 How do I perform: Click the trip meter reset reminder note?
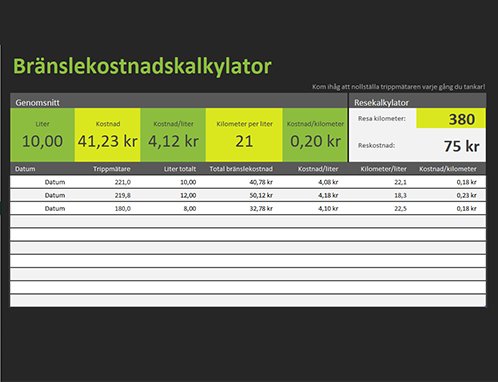(x=399, y=87)
